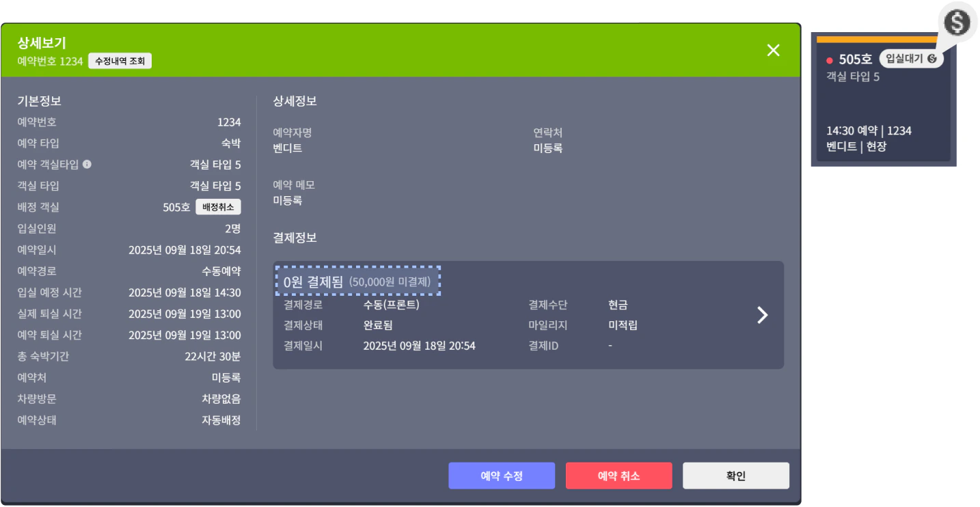Click the X icon to close 상세보기

point(773,51)
